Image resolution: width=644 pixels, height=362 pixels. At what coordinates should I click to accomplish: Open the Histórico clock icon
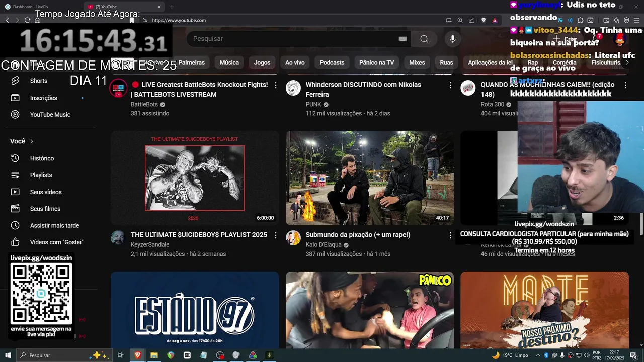click(15, 158)
